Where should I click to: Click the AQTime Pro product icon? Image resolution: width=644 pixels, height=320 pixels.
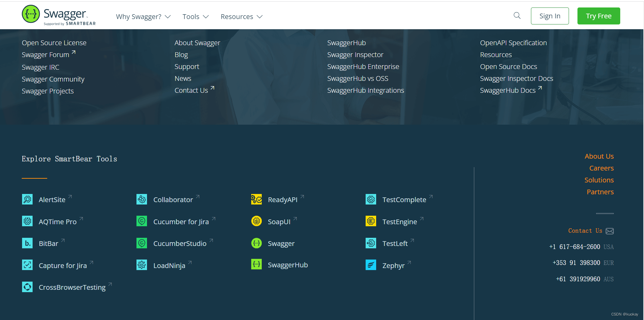pos(27,221)
